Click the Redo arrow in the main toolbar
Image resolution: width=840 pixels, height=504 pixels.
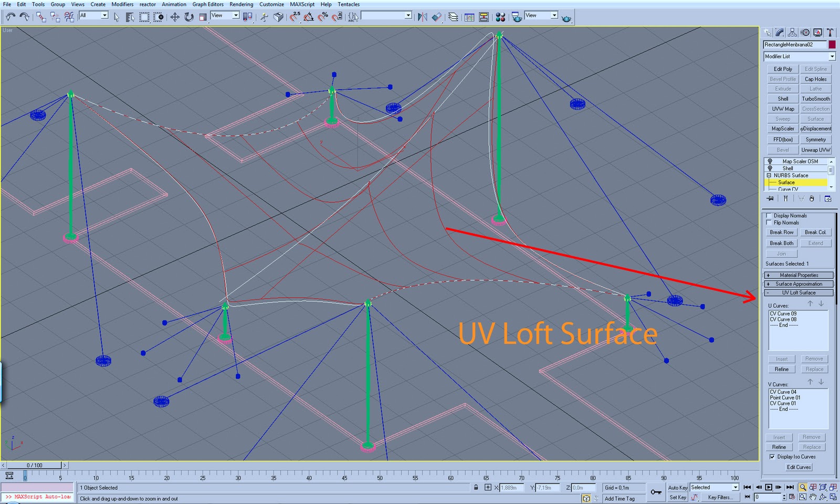pyautogui.click(x=24, y=17)
